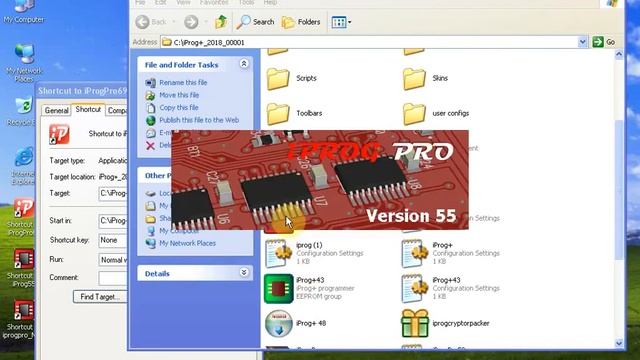
Task: Toggle the Folders pane
Action: (x=301, y=22)
